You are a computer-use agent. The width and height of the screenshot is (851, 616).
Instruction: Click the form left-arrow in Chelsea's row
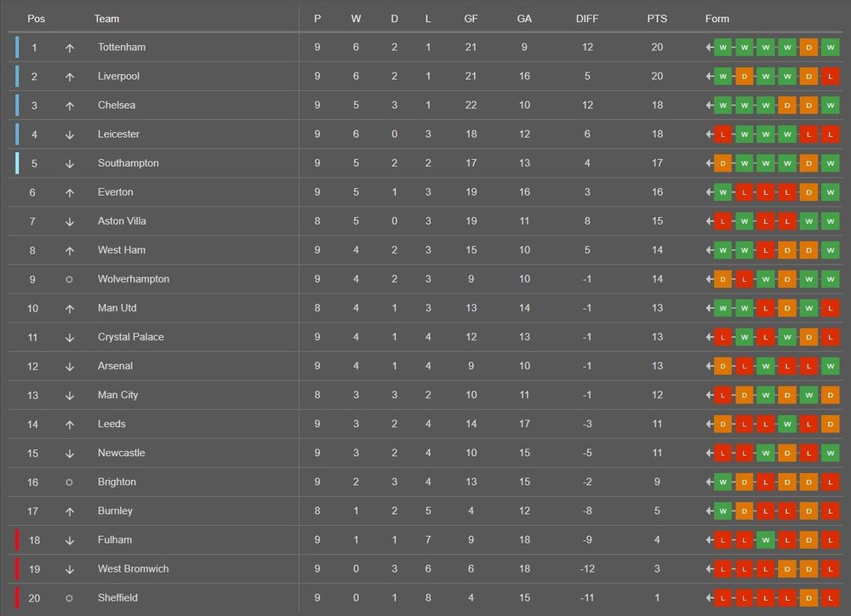(710, 106)
